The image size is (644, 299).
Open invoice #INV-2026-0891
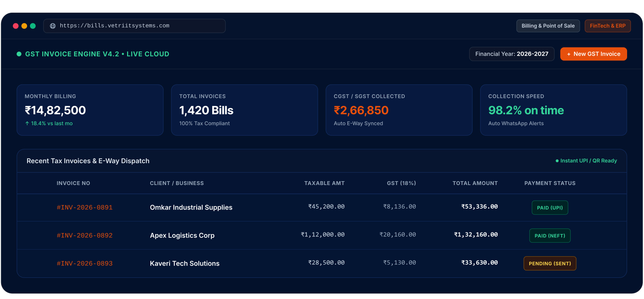tap(85, 208)
